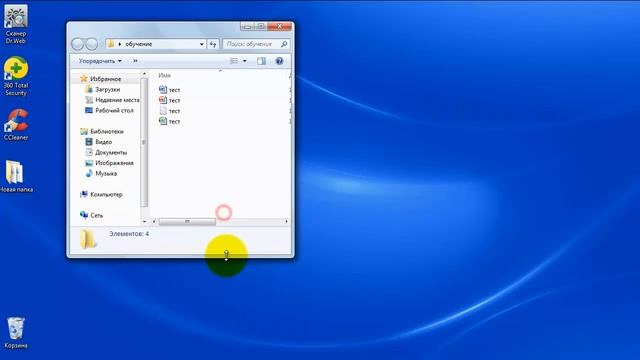Click the navigation pane vertical scrollbar thumb
The image size is (640, 360).
pos(144,142)
